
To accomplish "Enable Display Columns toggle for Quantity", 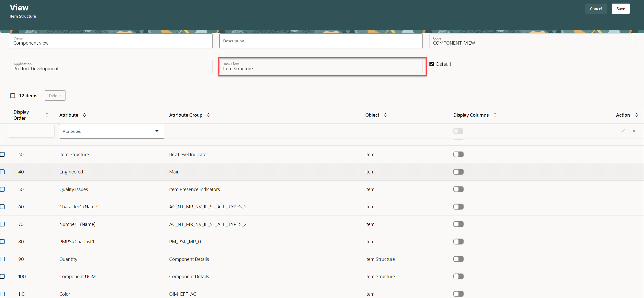I will [458, 259].
